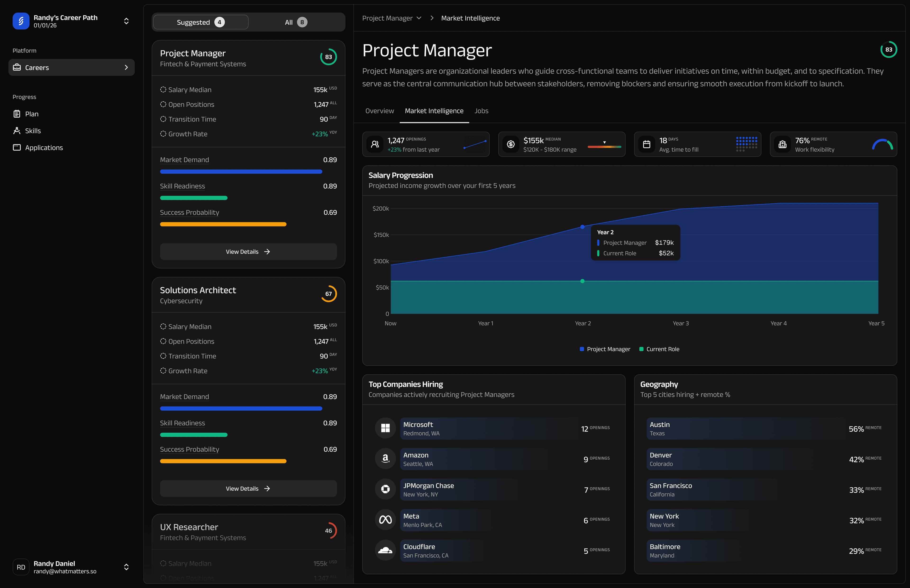This screenshot has height=588, width=910.
Task: Click View Details on Project Manager card
Action: click(x=248, y=251)
